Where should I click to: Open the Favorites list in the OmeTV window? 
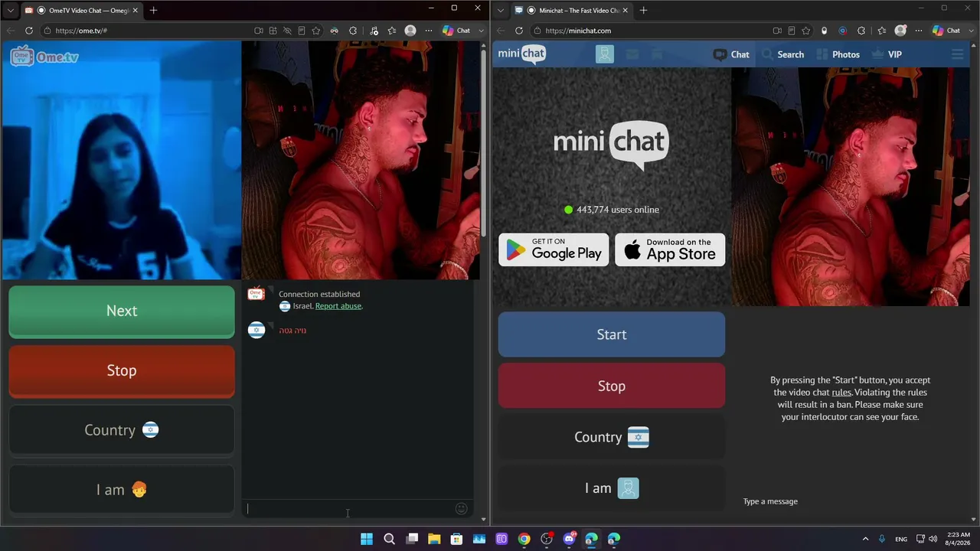pos(392,31)
